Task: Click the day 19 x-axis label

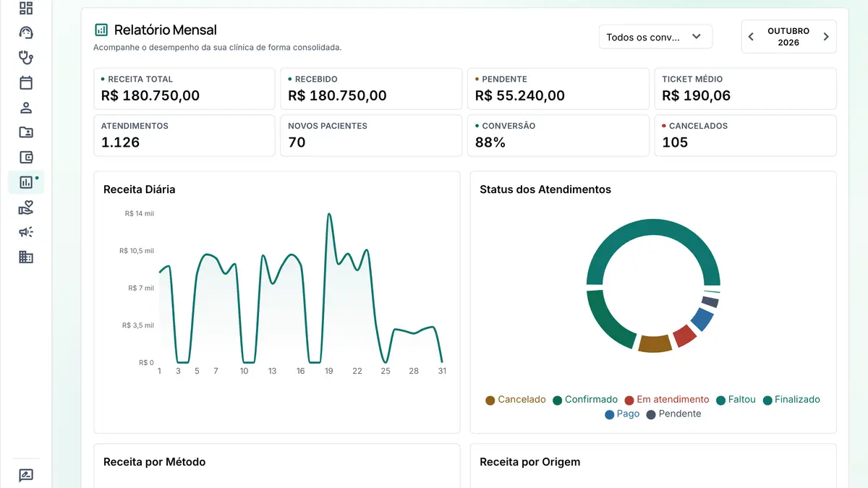Action: 329,371
